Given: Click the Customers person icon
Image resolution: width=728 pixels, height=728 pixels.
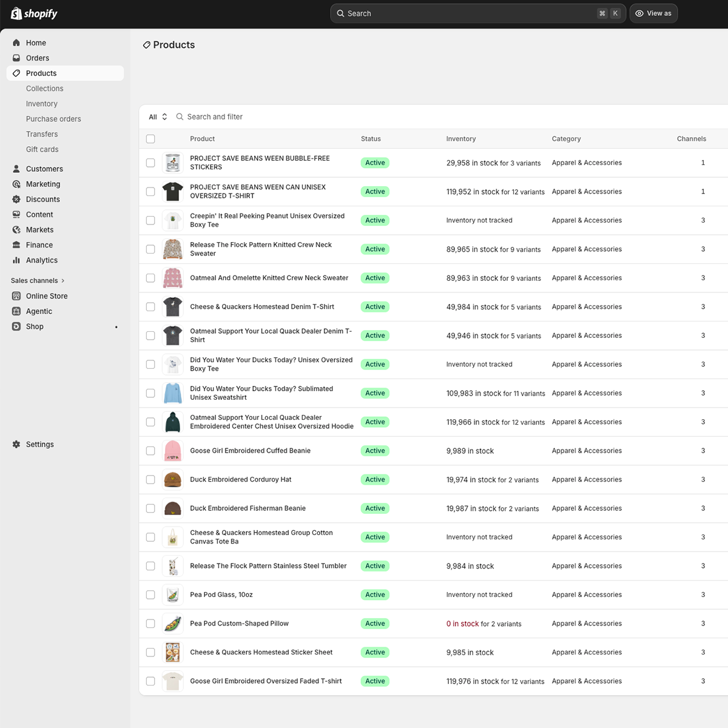Looking at the screenshot, I should coord(16,169).
